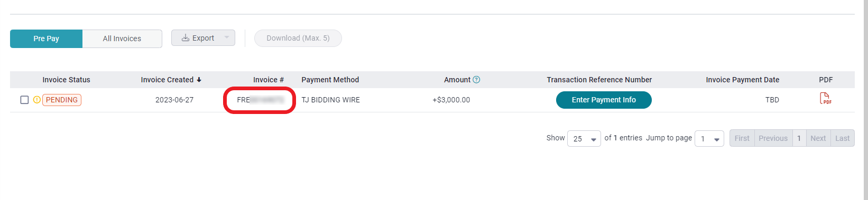
Task: Go to the Last page
Action: click(843, 138)
